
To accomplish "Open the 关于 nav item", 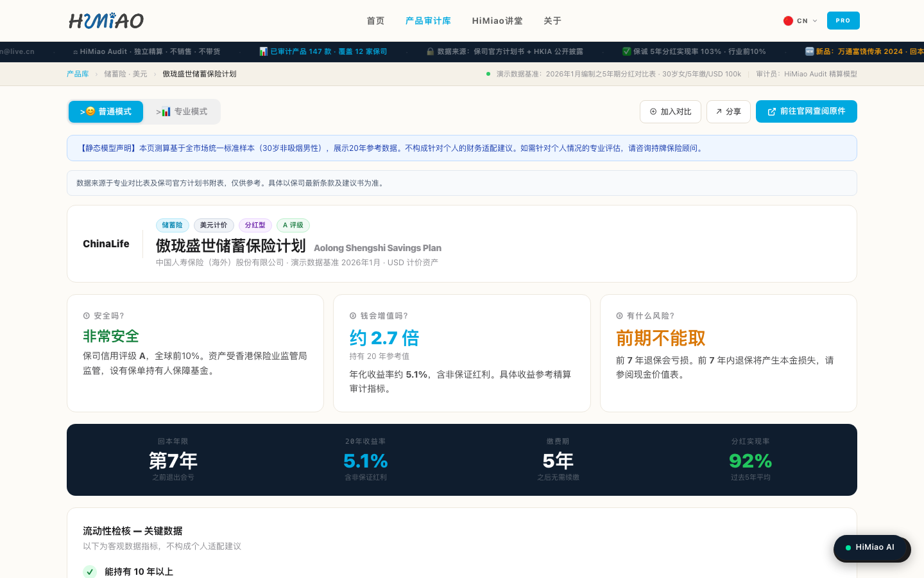I will (552, 21).
